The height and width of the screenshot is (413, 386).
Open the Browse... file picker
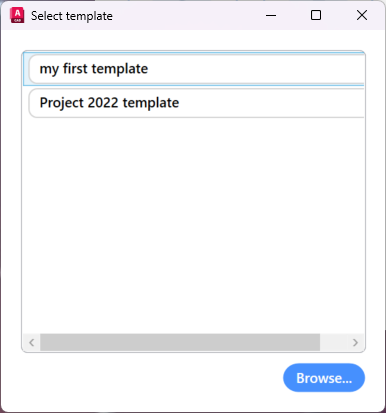[324, 378]
